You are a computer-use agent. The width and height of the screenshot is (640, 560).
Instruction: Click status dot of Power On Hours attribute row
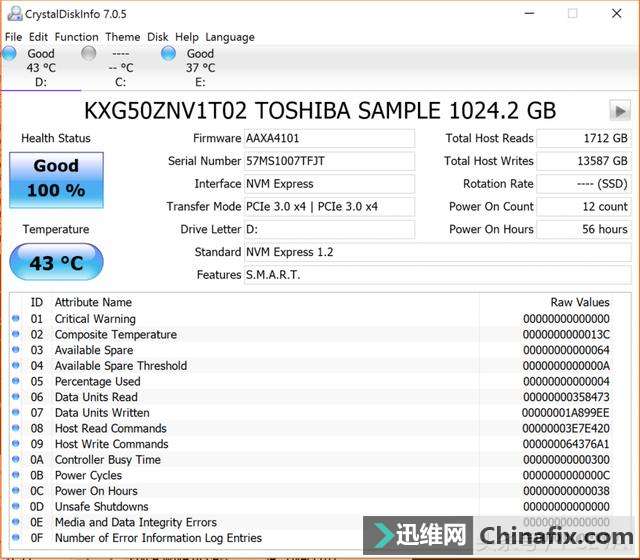pos(16,490)
